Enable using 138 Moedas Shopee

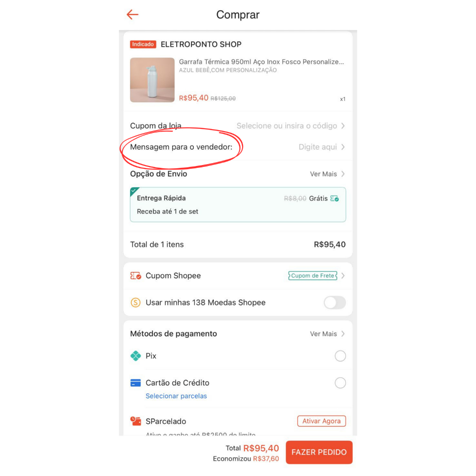pyautogui.click(x=335, y=302)
